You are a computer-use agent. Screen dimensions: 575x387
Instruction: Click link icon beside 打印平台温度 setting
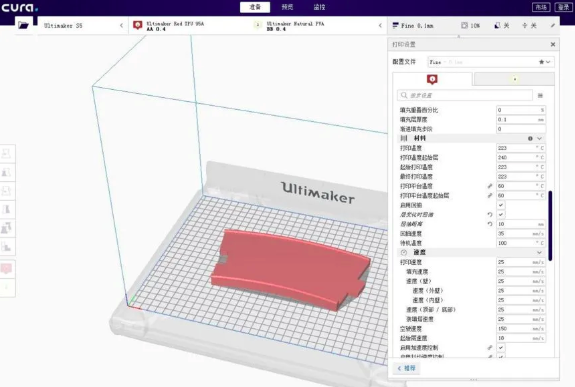[x=490, y=186]
